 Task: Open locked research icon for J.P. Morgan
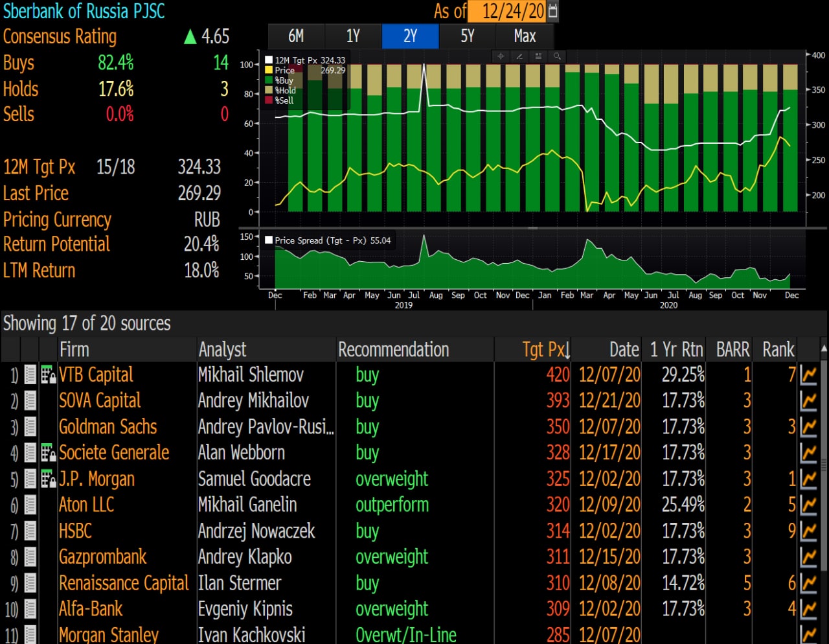pyautogui.click(x=48, y=479)
